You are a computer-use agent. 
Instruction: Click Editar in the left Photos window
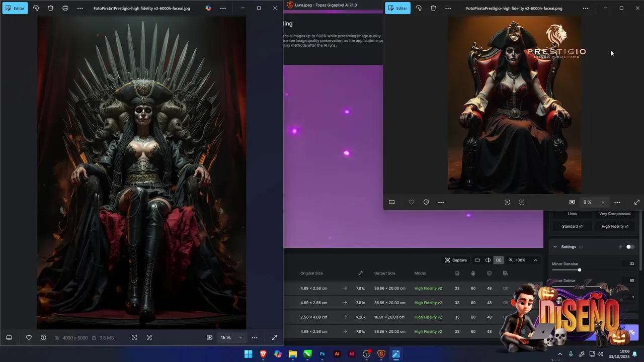[15, 8]
